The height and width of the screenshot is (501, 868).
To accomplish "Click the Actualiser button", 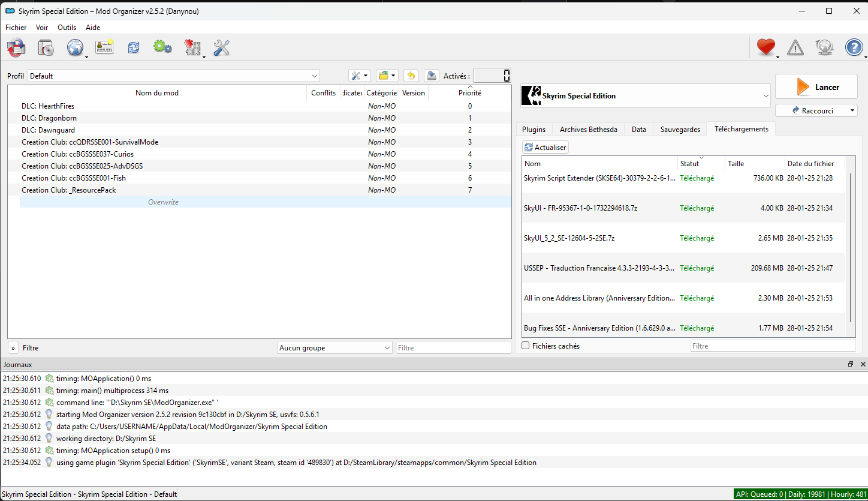I will [x=545, y=147].
